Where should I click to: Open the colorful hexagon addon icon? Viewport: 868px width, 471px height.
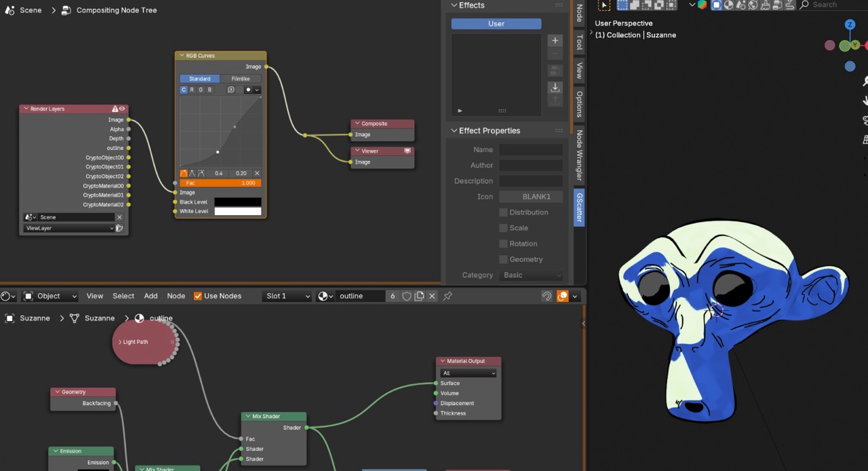click(702, 5)
